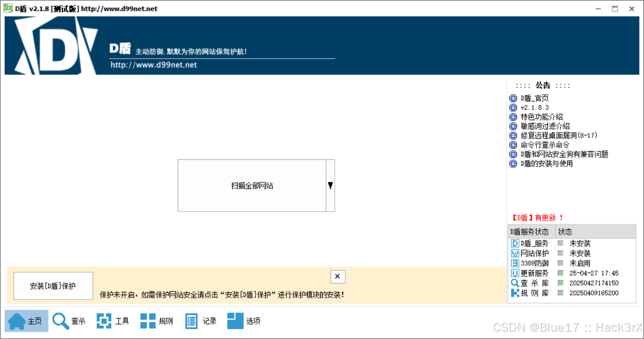This screenshot has height=339, width=644.
Task: Open the v2.1.8.3 announcement link
Action: click(534, 107)
